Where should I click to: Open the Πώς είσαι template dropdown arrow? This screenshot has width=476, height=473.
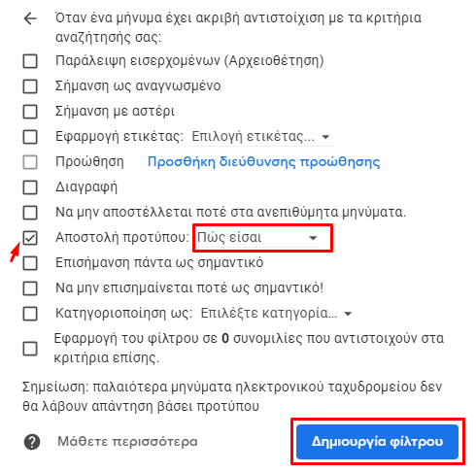pos(313,238)
